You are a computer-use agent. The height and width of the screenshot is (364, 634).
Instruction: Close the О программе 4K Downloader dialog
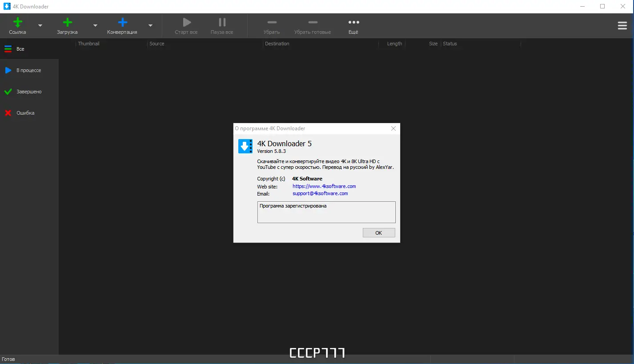tap(393, 128)
